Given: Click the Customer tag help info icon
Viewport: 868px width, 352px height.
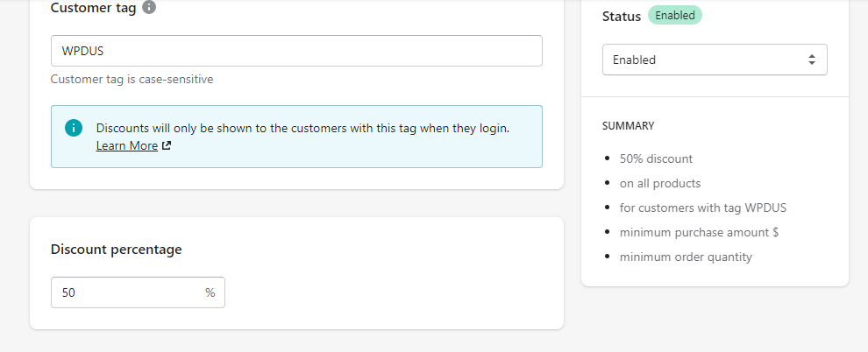Looking at the screenshot, I should (x=149, y=8).
